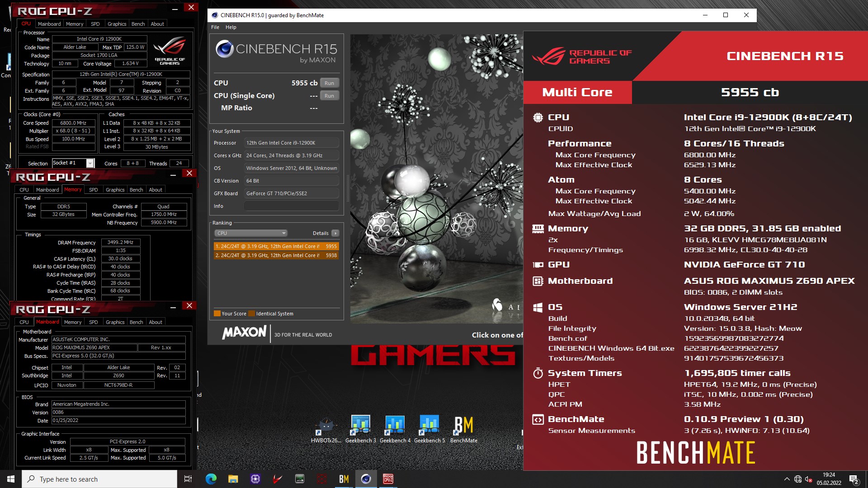
Task: Maximize the Cinebench R15 window
Action: 726,15
